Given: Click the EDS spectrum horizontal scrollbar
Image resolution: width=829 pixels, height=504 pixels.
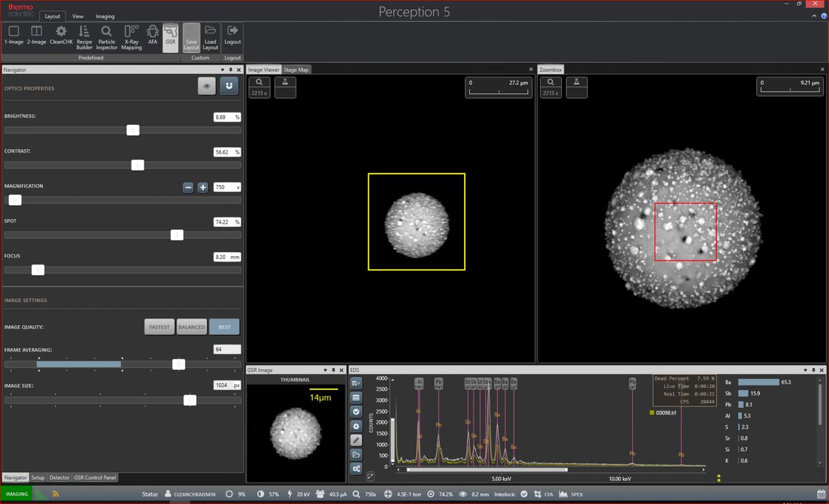Looking at the screenshot, I should (487, 469).
